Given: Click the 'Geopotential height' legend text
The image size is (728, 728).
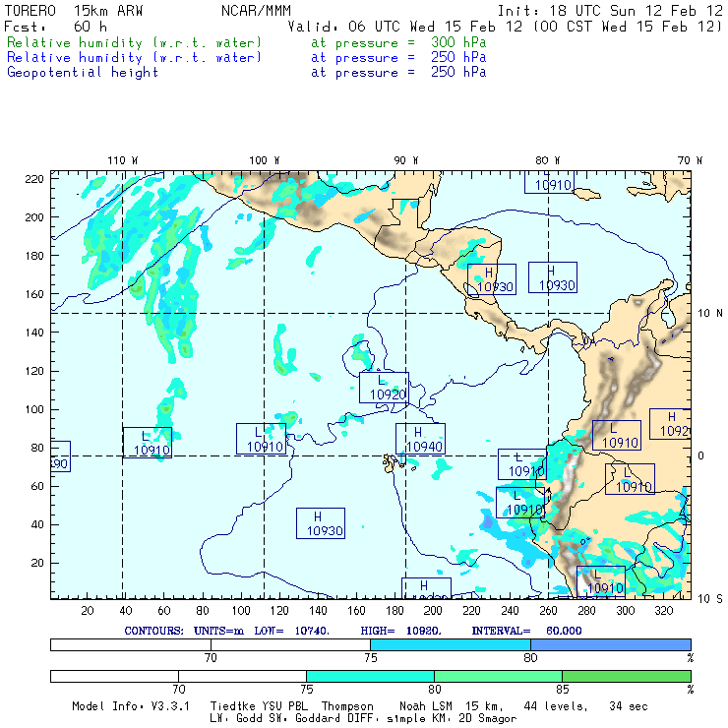Looking at the screenshot, I should pyautogui.click(x=83, y=73).
